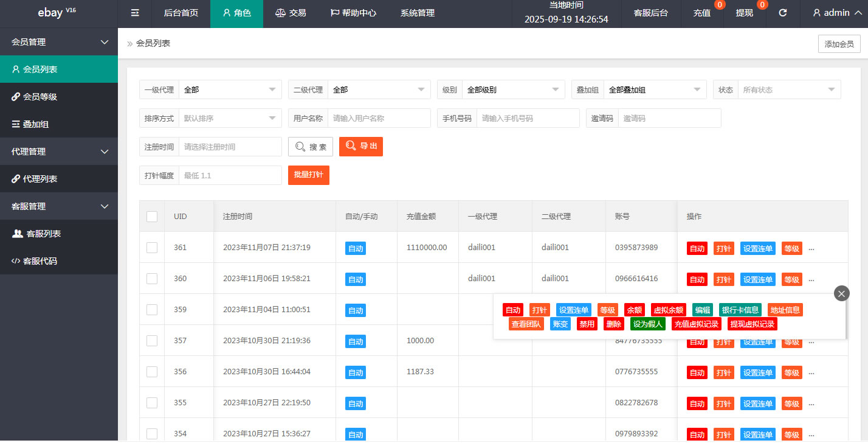Toggle the sidebar collapse hamburger icon
Screen dimensions: 868x443
click(135, 13)
